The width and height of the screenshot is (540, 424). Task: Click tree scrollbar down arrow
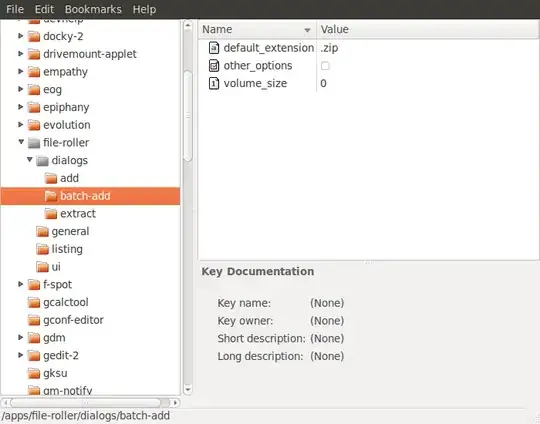coord(188,390)
